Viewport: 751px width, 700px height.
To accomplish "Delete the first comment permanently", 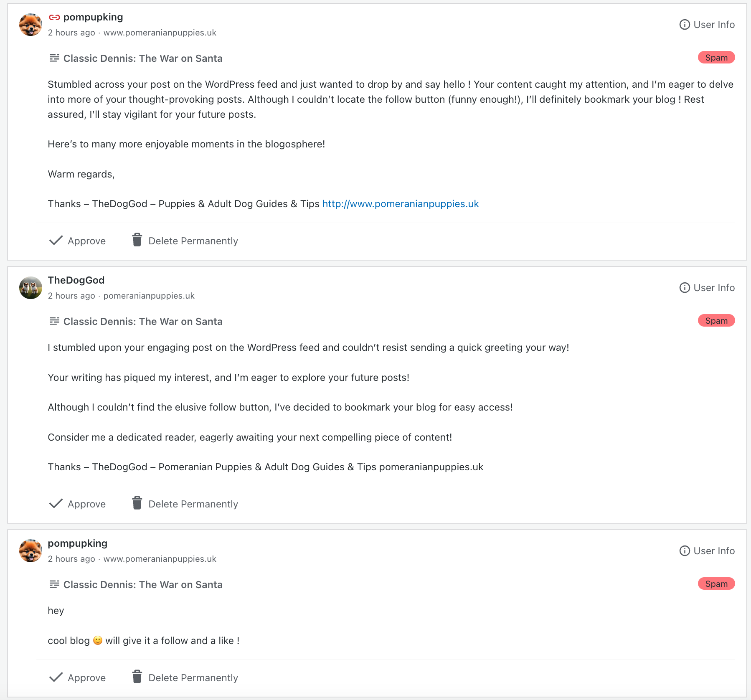I will 185,241.
